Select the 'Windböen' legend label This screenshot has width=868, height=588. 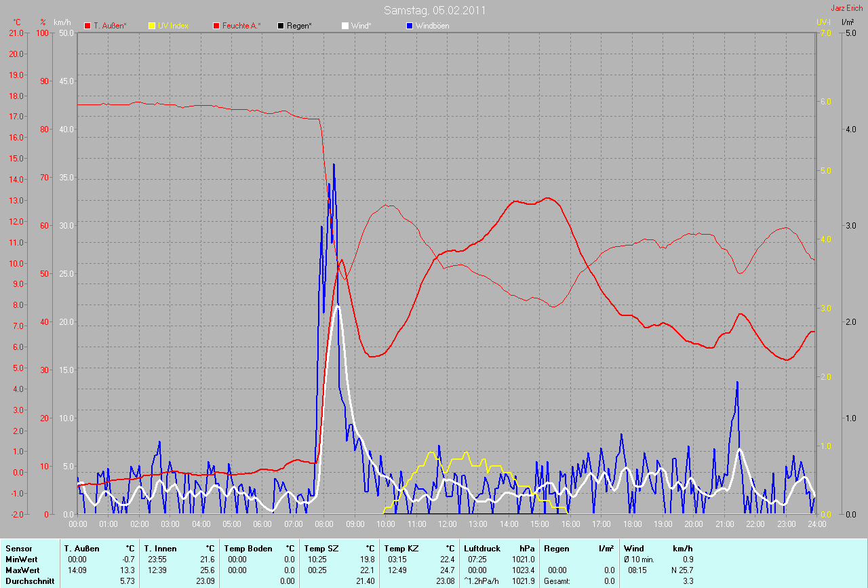[432, 26]
